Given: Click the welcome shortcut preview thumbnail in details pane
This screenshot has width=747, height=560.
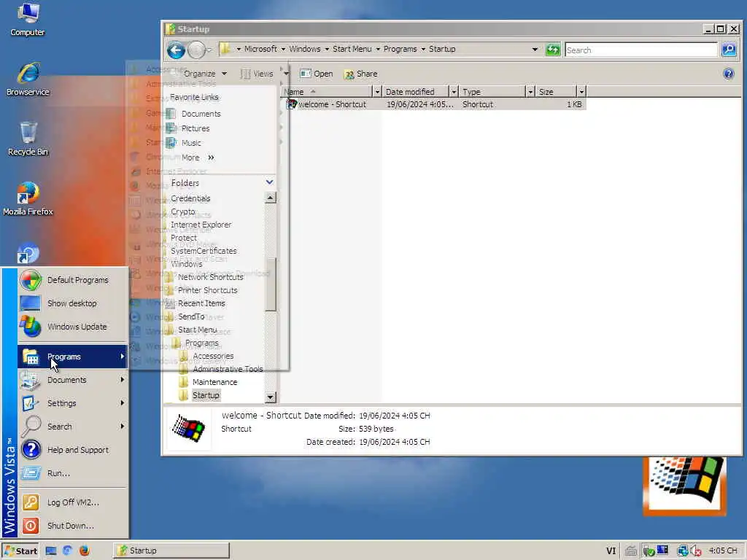Looking at the screenshot, I should pyautogui.click(x=189, y=429).
